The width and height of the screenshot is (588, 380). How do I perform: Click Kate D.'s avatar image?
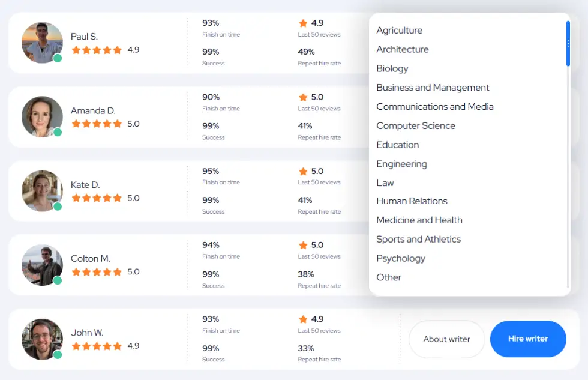click(x=42, y=191)
